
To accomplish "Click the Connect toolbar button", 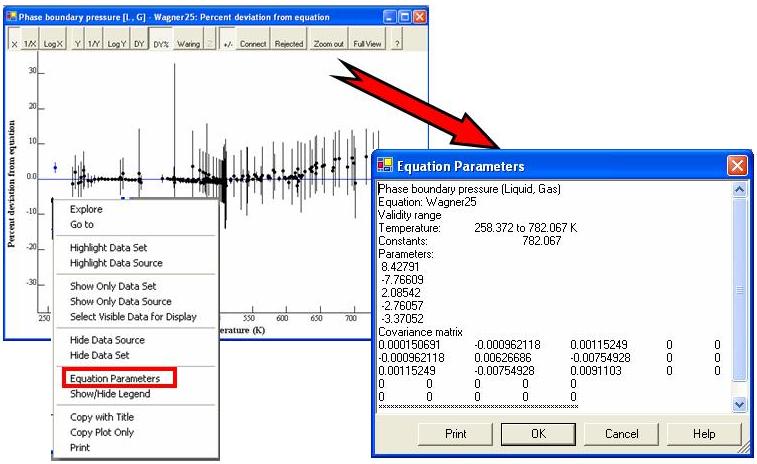I will [x=253, y=45].
